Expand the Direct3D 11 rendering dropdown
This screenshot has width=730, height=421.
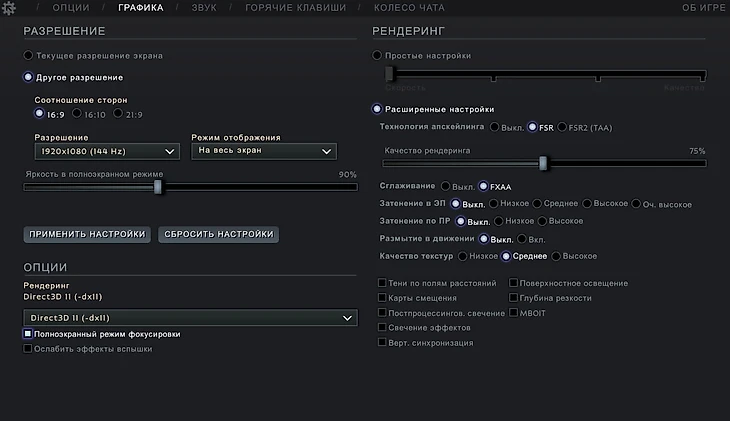coord(190,317)
